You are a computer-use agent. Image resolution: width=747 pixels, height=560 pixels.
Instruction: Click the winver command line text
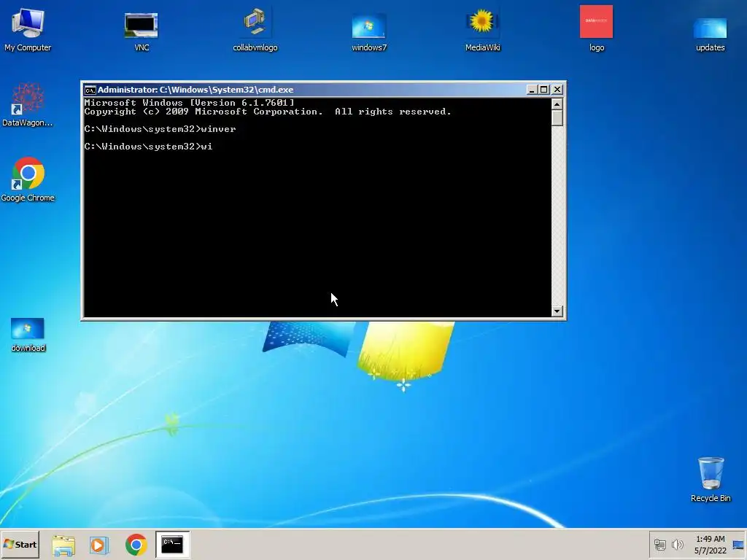[x=160, y=129]
